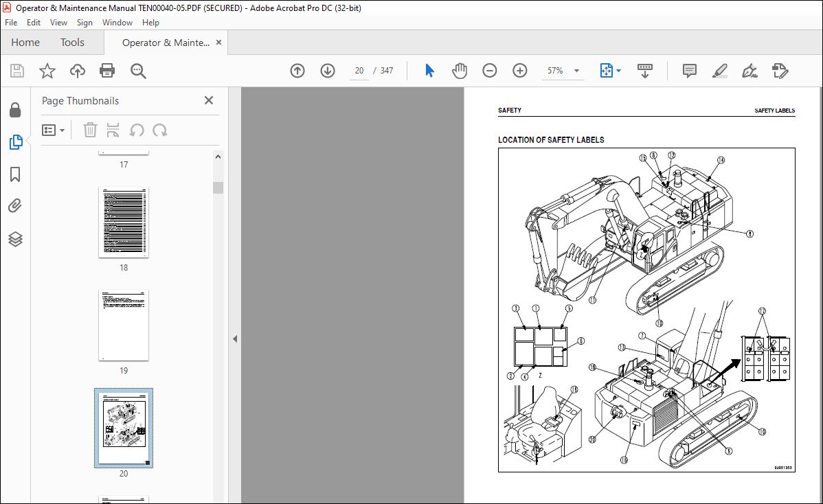Zoom in with the plus icon
This screenshot has width=823, height=504.
coord(519,71)
